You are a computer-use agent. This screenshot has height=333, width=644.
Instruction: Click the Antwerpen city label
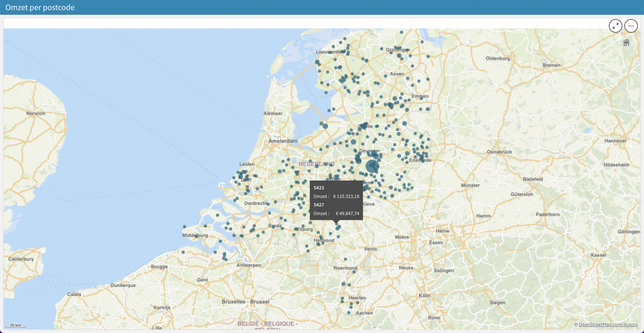point(248,265)
